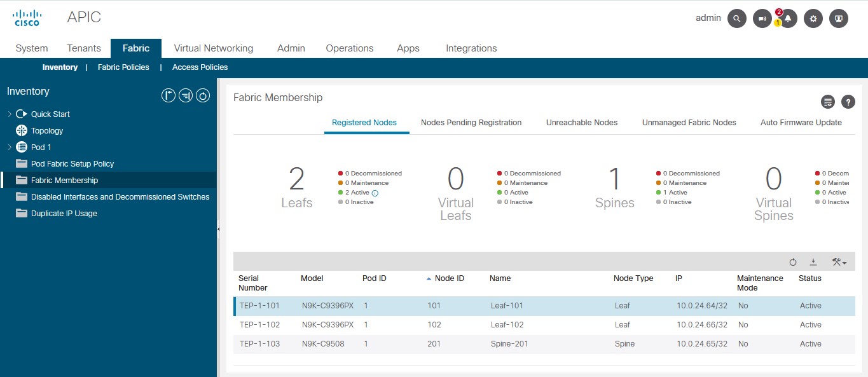Select the Registered Nodes tab
Viewport: 868px width, 377px height.
click(364, 123)
